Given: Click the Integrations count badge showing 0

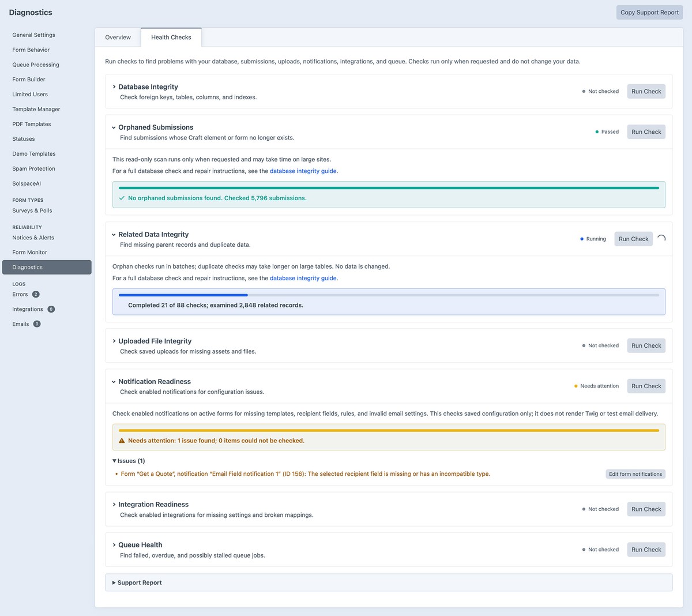Looking at the screenshot, I should [x=51, y=309].
